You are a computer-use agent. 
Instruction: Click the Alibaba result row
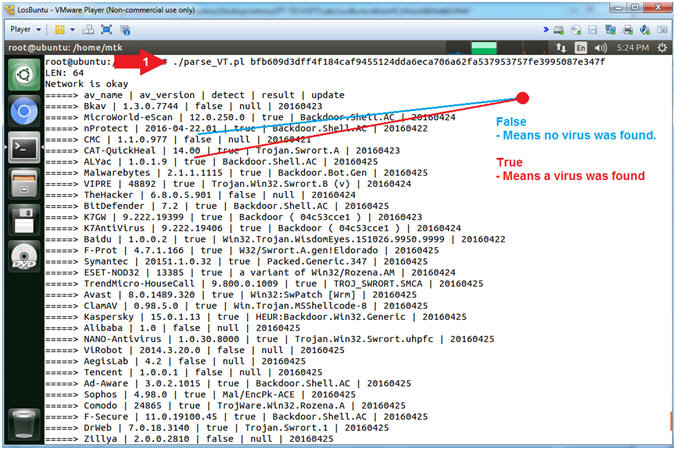point(172,328)
